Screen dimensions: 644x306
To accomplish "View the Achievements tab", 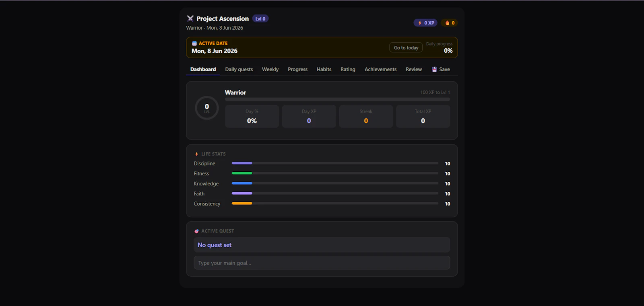I will [x=380, y=69].
